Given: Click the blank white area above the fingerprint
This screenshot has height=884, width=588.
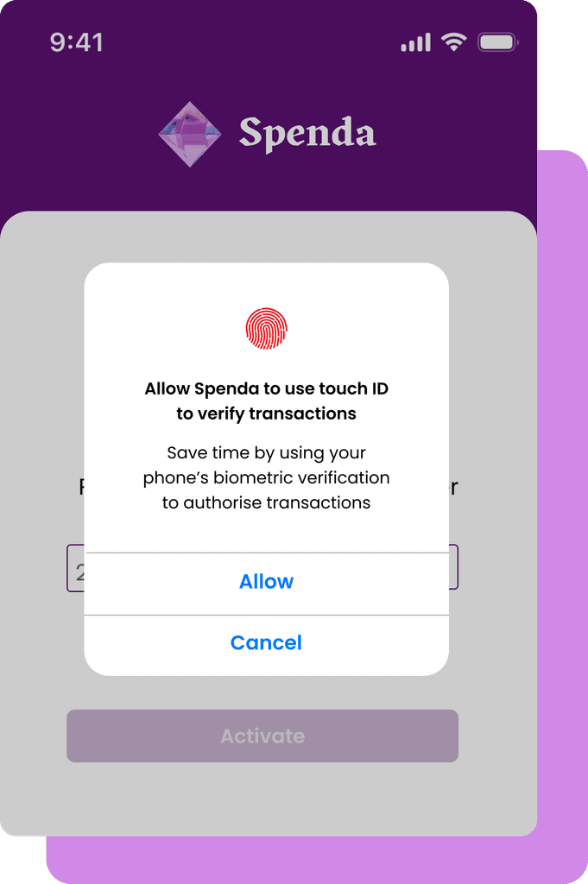Looking at the screenshot, I should pos(266,285).
